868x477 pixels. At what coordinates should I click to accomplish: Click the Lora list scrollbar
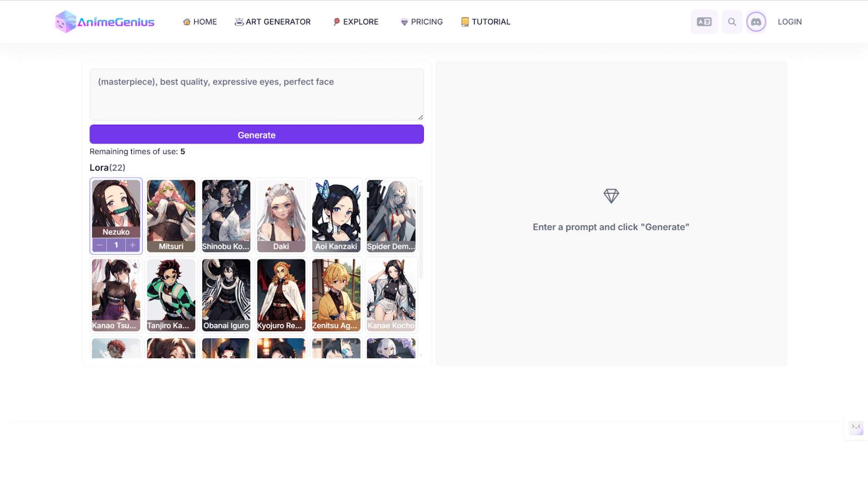[420, 233]
